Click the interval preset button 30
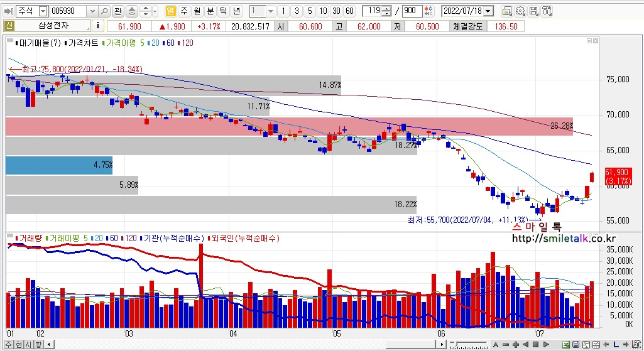Screen dimensions: 644x351 [x=336, y=11]
